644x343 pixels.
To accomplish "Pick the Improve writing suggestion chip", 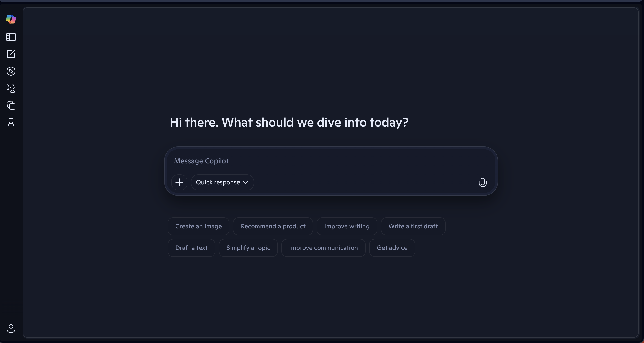I will click(x=347, y=226).
